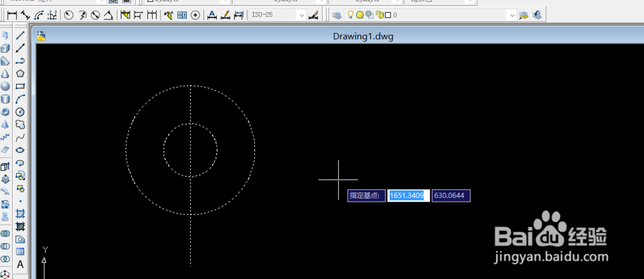Select the 3D Cylinder solid tool
Screen dimensions: 644x279
click(x=5, y=99)
